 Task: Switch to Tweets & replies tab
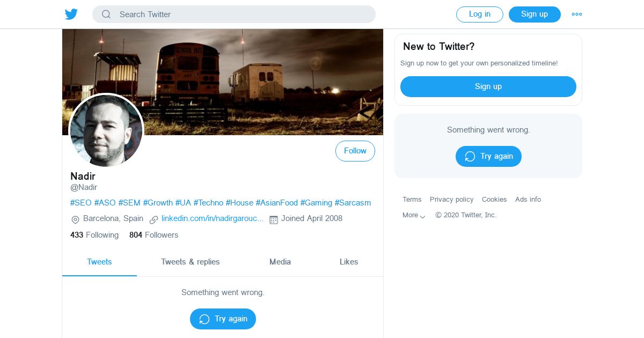[191, 262]
